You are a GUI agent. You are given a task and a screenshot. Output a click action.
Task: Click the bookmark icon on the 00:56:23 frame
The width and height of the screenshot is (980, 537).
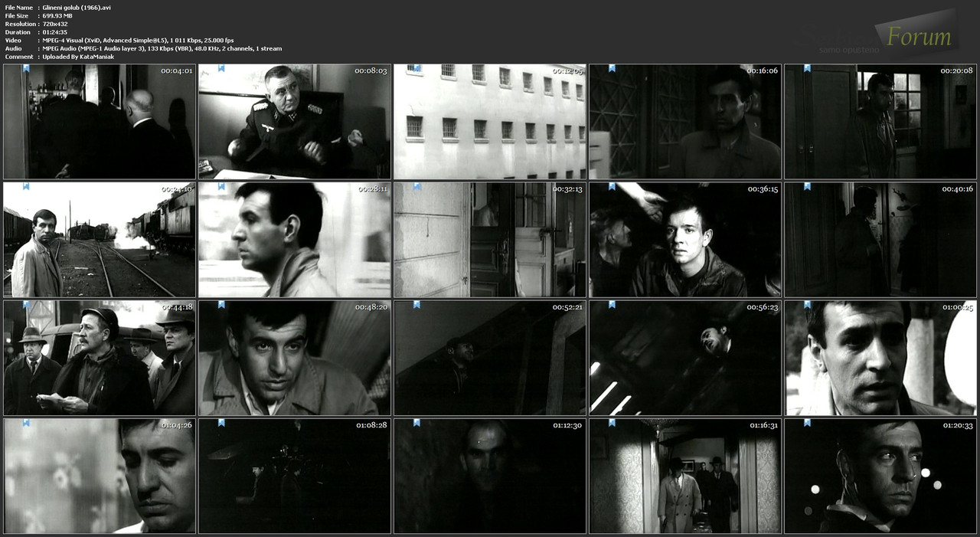[x=612, y=304]
